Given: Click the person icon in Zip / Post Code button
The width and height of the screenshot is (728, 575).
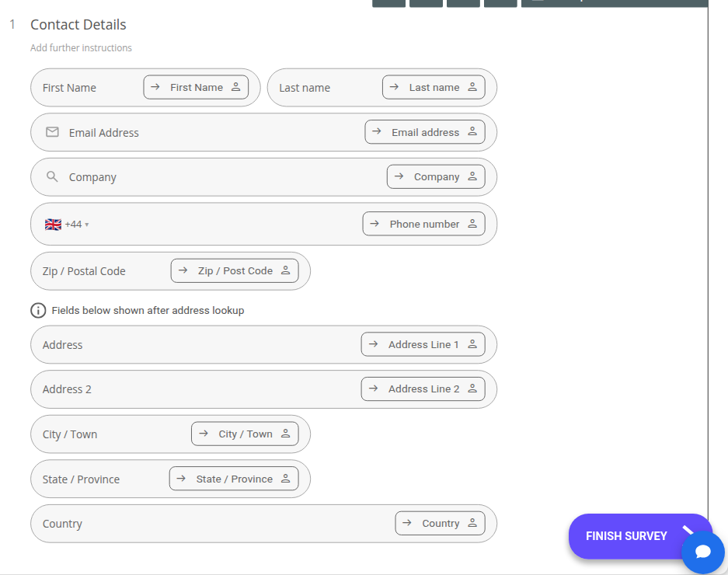Looking at the screenshot, I should tap(286, 270).
